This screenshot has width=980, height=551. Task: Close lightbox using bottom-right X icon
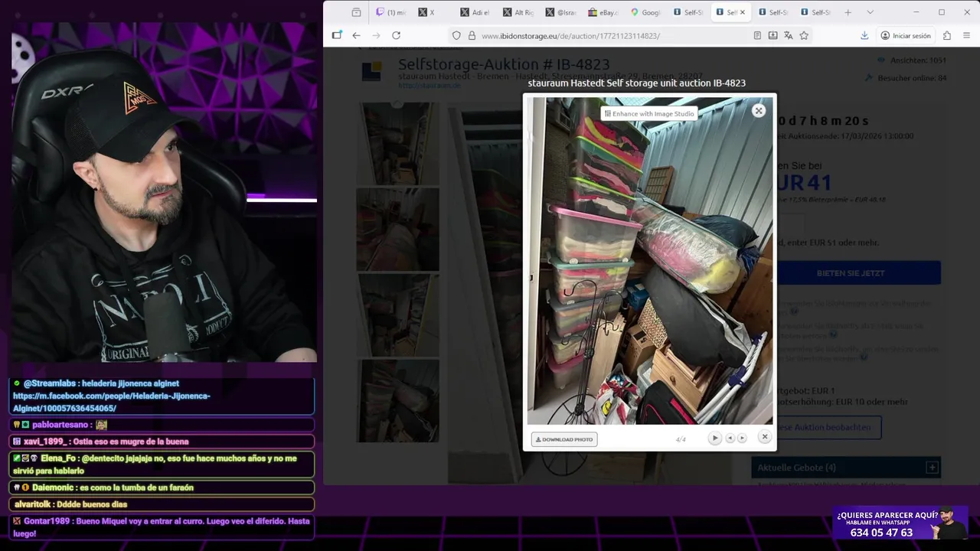pos(764,437)
